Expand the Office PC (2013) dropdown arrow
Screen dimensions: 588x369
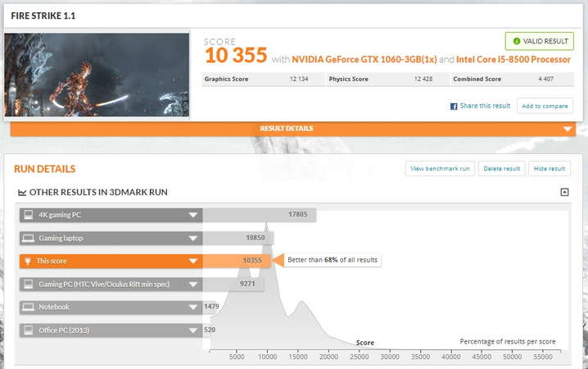coord(193,330)
